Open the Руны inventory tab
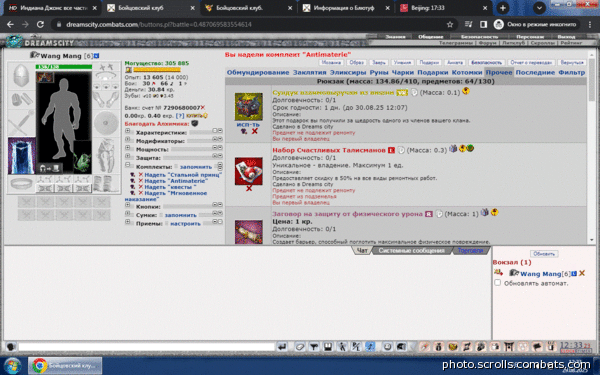 tap(379, 72)
